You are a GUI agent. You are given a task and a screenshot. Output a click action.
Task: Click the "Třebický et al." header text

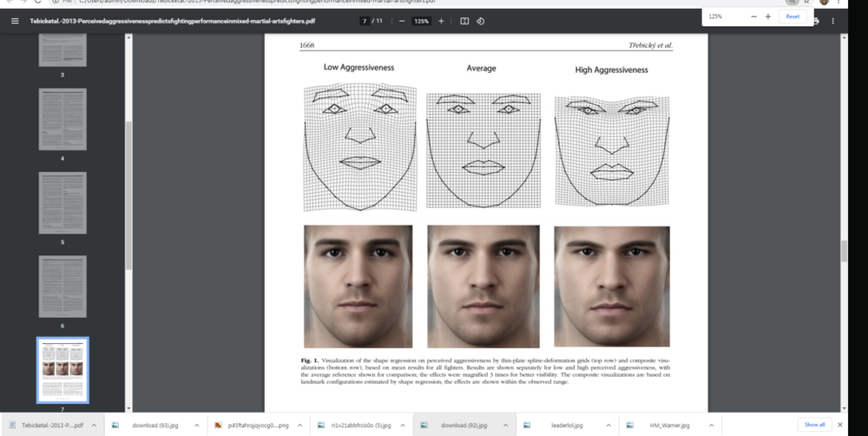(650, 45)
